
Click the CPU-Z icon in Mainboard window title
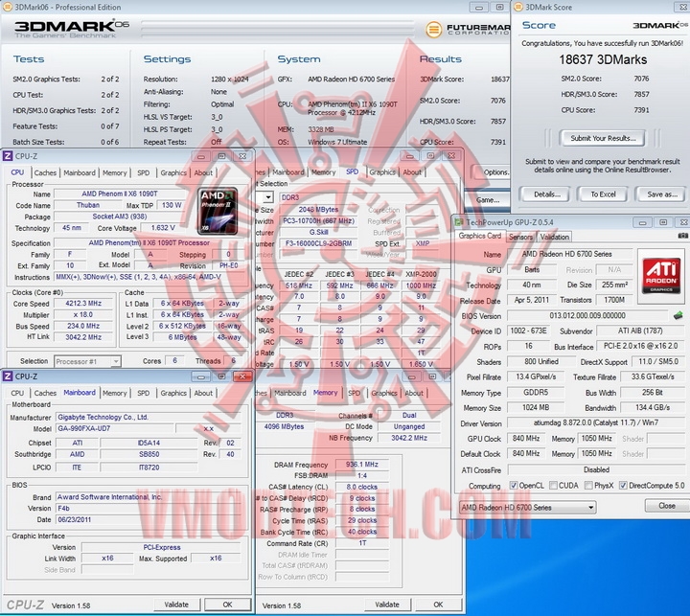point(8,376)
